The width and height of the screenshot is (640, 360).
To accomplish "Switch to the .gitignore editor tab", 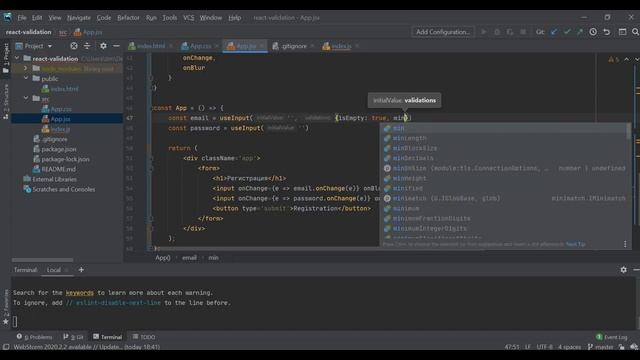I will (x=293, y=46).
